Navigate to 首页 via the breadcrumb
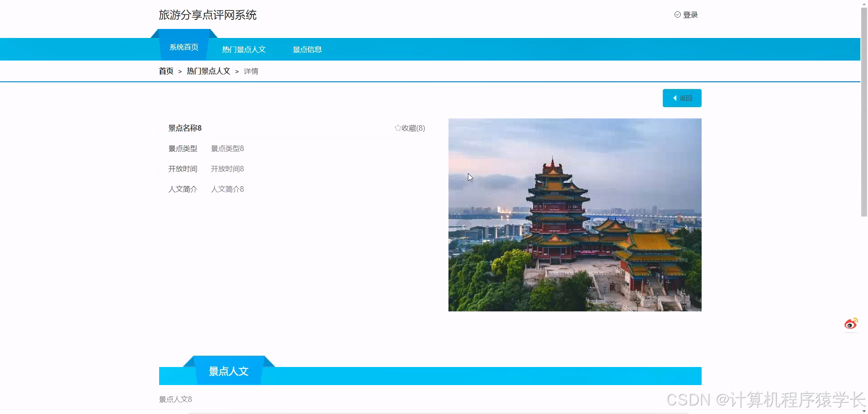This screenshot has height=414, width=868. pos(165,71)
